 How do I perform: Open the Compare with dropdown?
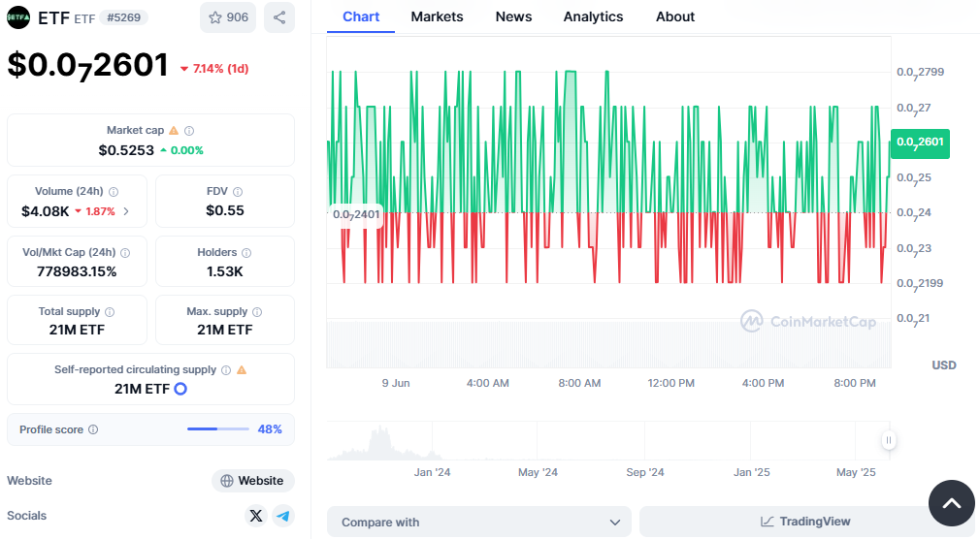tap(479, 522)
